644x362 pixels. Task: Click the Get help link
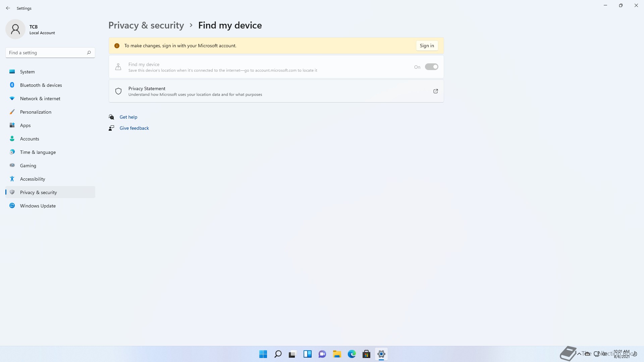pyautogui.click(x=128, y=117)
